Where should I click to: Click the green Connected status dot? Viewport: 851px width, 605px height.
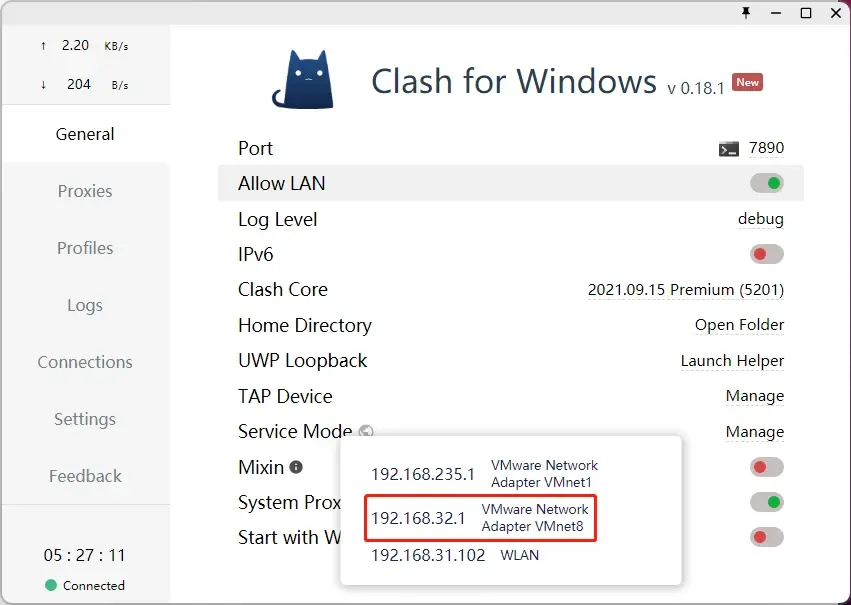[x=51, y=585]
